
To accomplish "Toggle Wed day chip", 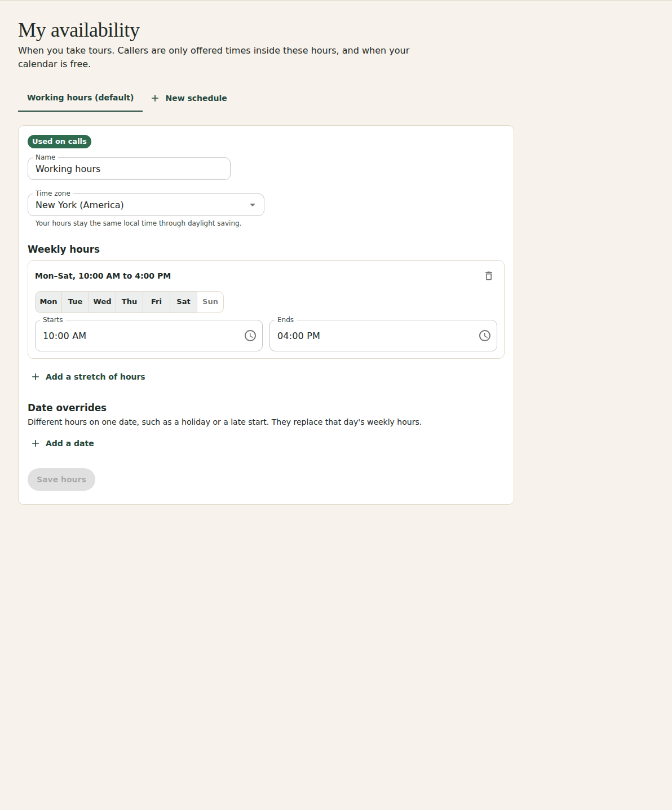I will pyautogui.click(x=103, y=302).
